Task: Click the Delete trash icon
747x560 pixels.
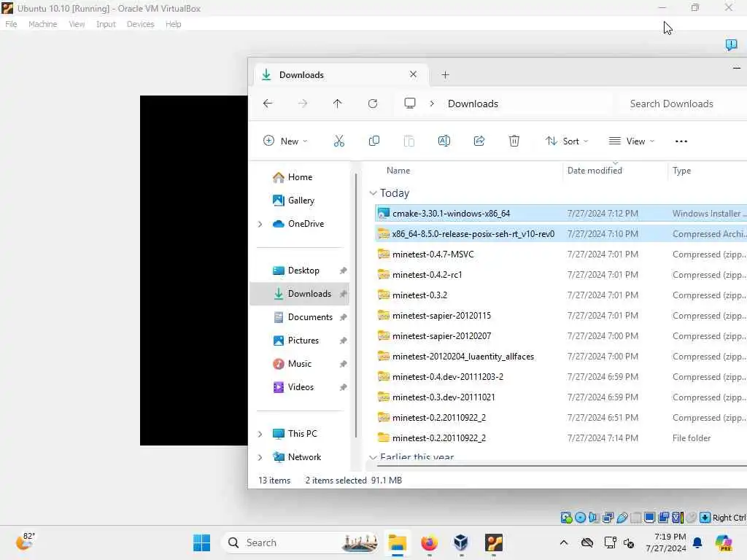Action: click(514, 141)
